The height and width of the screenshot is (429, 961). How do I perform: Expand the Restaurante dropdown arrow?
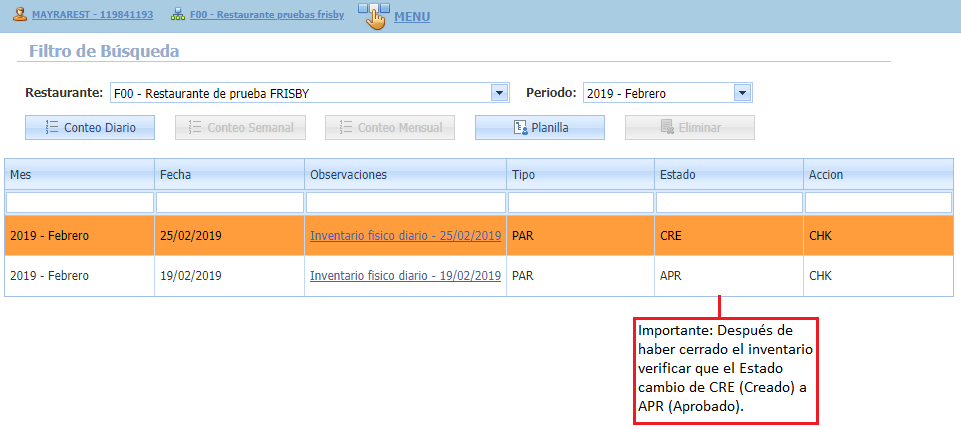499,93
